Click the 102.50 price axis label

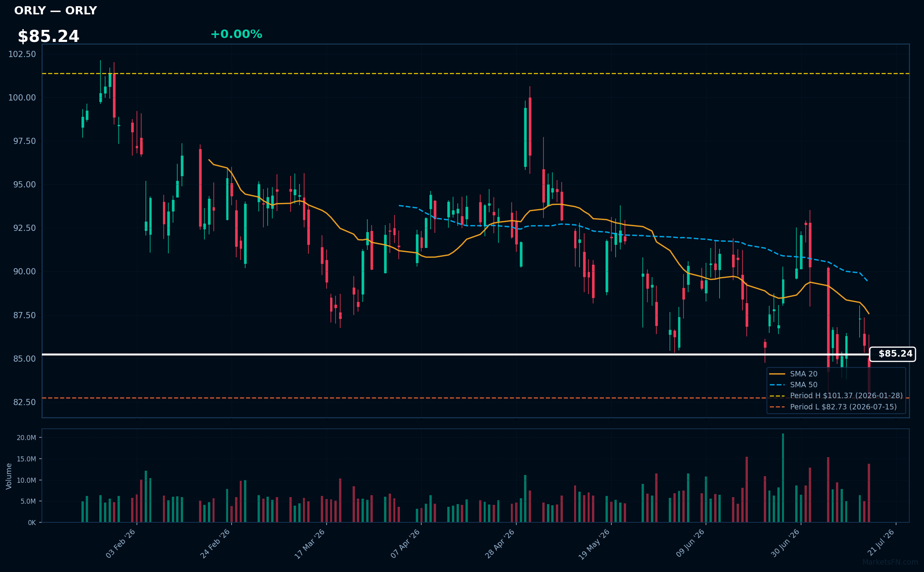click(x=22, y=54)
